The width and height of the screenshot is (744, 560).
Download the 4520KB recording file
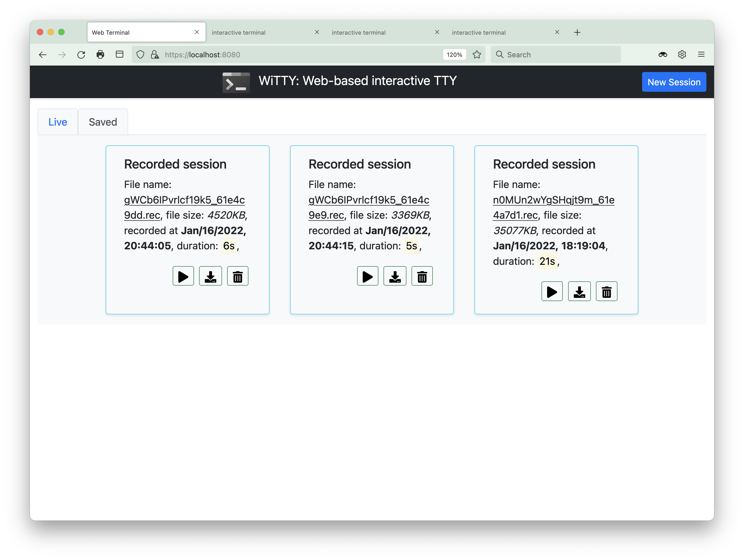210,276
